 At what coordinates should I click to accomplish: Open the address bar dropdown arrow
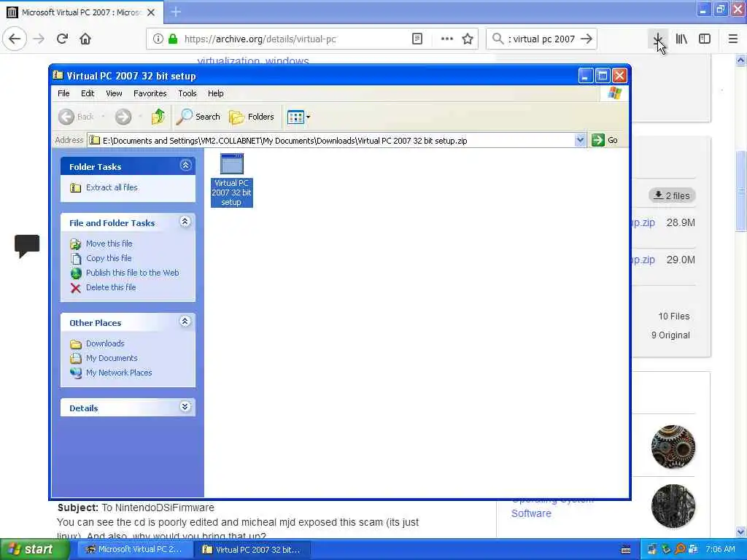point(580,140)
